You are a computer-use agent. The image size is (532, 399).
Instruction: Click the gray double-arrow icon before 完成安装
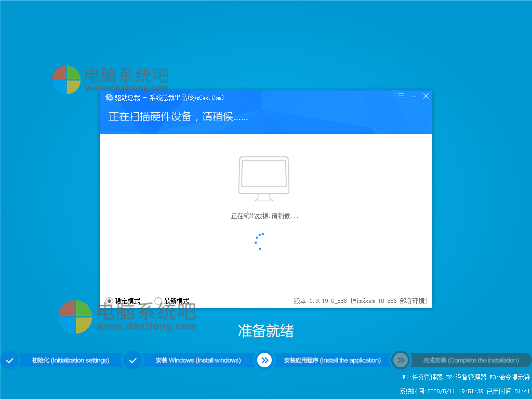pos(400,360)
